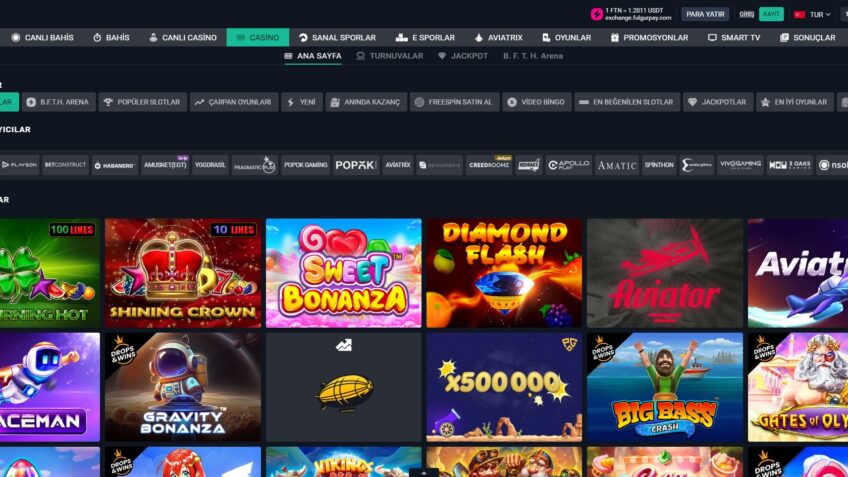The width and height of the screenshot is (848, 477).
Task: Open the Sanal Sporlar menu item
Action: pos(337,37)
